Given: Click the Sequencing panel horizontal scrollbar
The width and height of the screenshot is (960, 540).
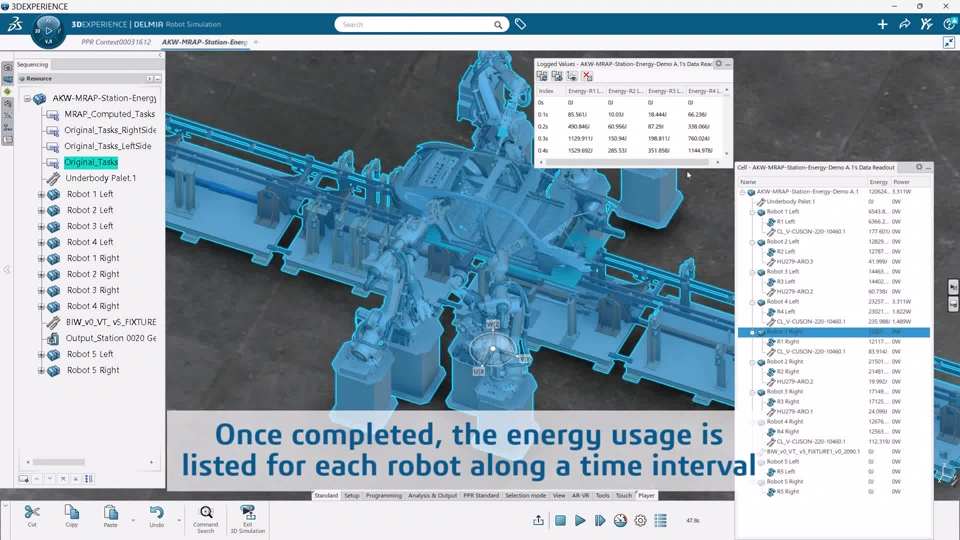Looking at the screenshot, I should click(x=59, y=462).
